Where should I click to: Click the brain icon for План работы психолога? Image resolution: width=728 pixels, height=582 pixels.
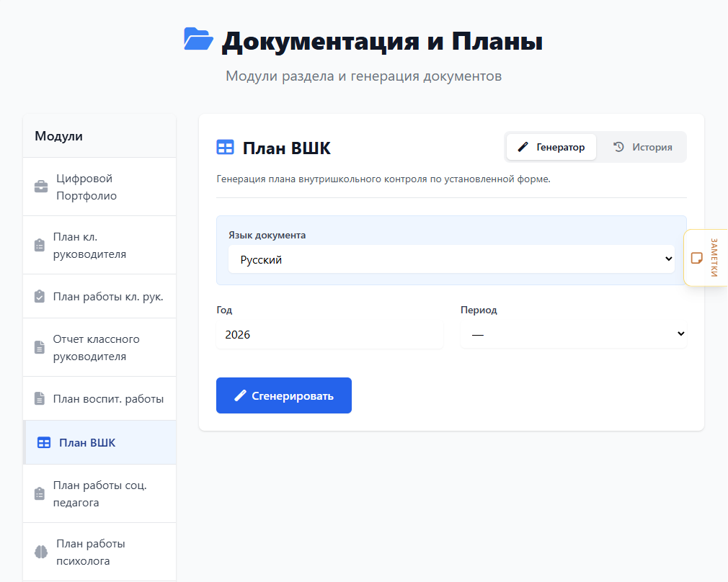41,552
